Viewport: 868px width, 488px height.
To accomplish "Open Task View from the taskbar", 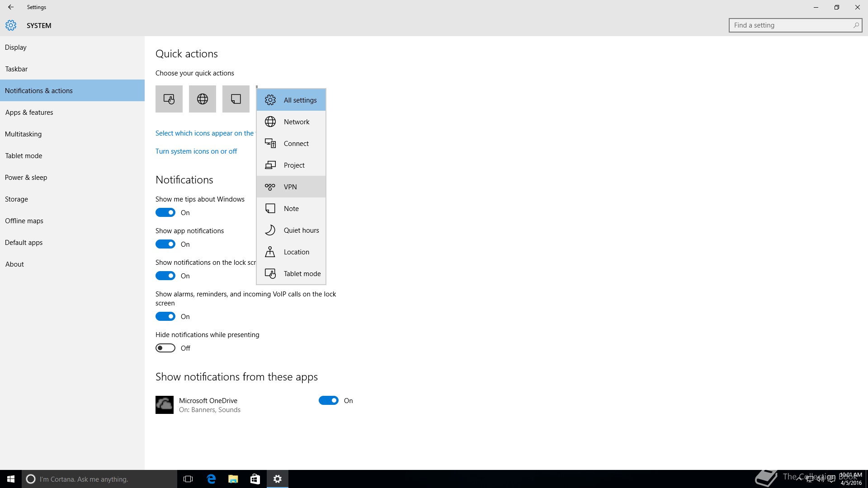I will point(188,479).
